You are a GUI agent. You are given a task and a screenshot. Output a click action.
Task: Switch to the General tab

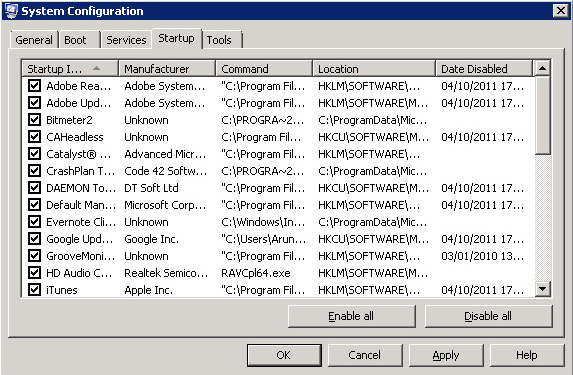coord(34,40)
